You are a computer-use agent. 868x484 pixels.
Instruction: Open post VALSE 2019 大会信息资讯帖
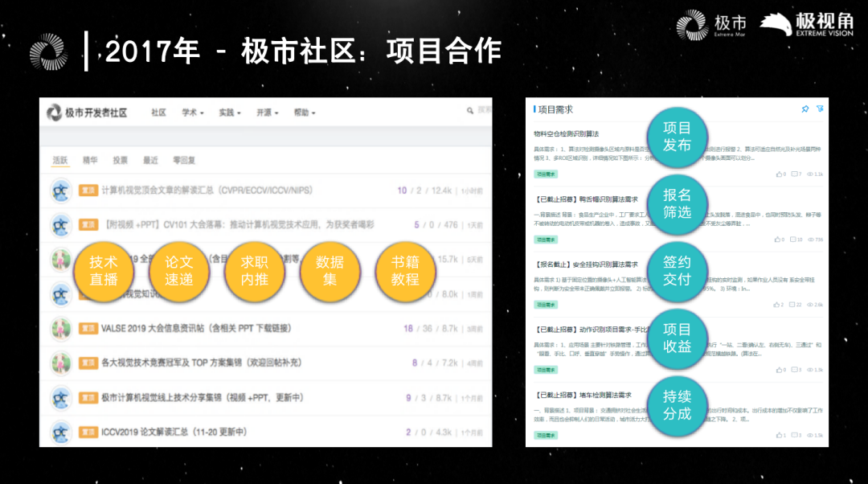(196, 328)
